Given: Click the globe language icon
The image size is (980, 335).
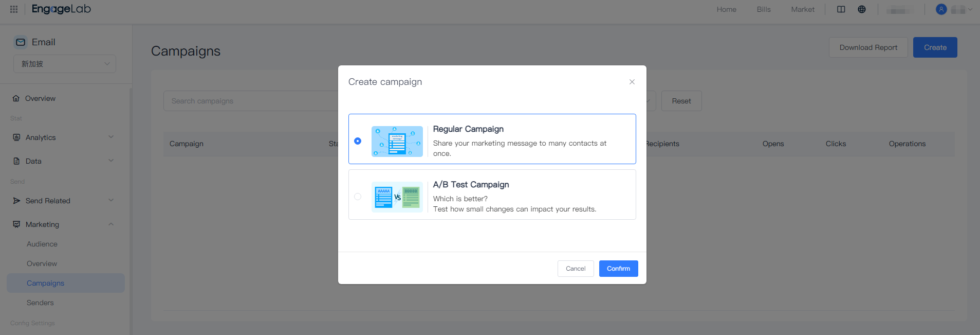Looking at the screenshot, I should coord(862,9).
